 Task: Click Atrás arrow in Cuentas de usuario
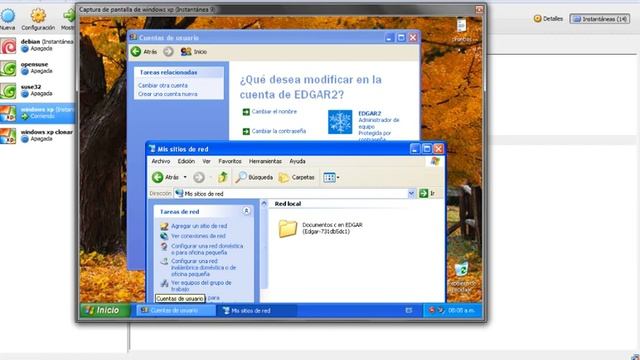136,51
